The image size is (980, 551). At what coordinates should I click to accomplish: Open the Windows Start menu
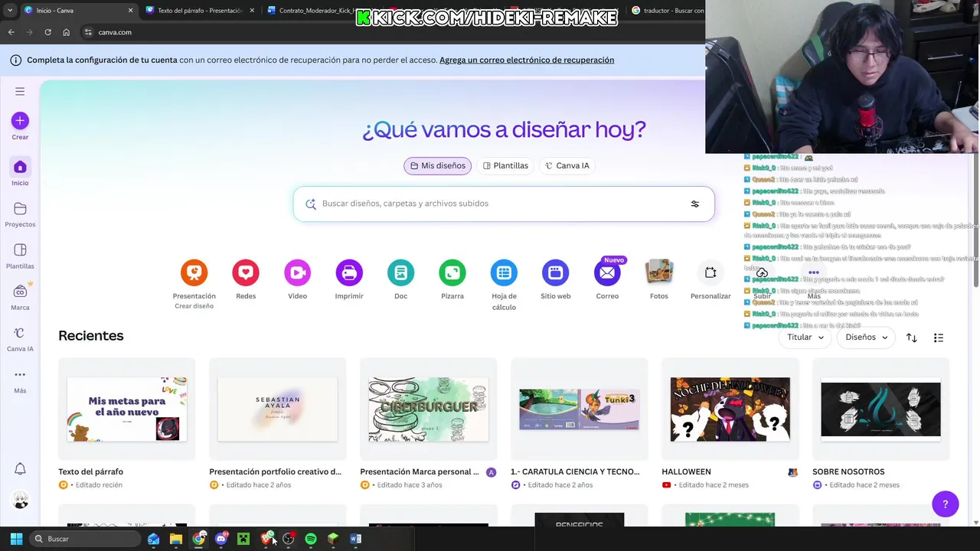(16, 539)
